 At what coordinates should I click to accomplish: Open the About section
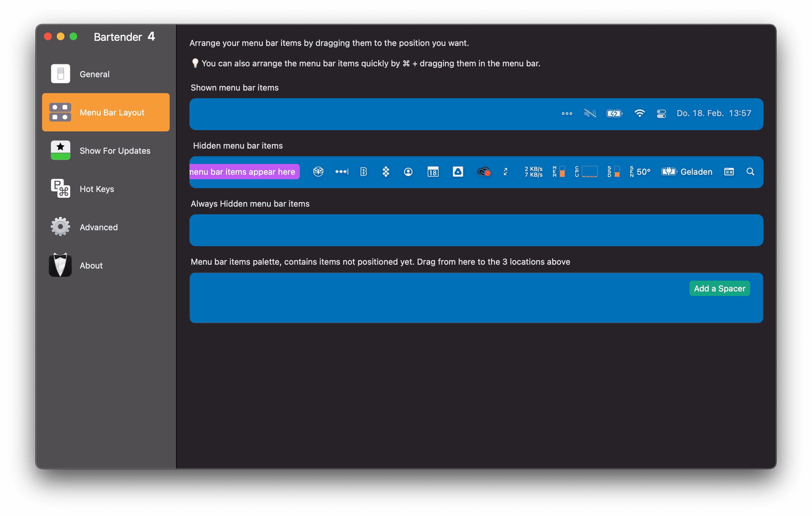[x=106, y=265]
